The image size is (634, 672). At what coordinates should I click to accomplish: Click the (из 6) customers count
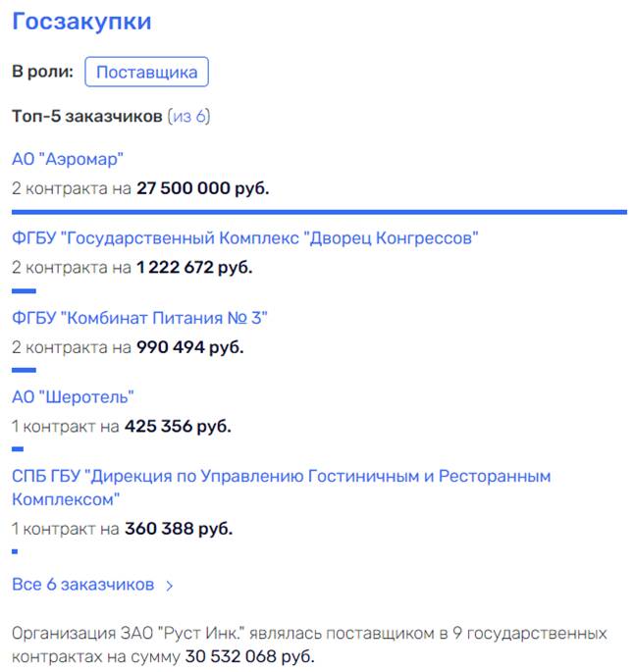[188, 117]
